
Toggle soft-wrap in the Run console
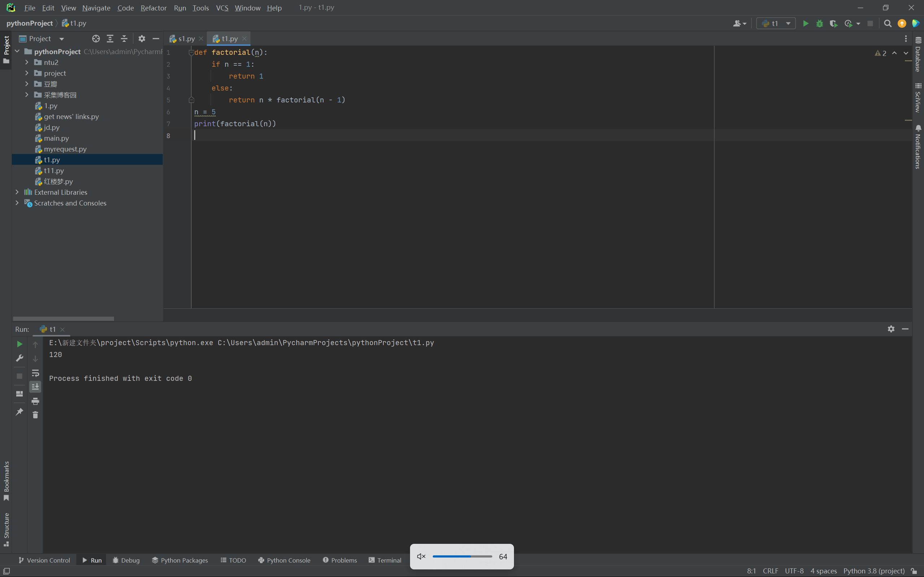click(x=35, y=373)
